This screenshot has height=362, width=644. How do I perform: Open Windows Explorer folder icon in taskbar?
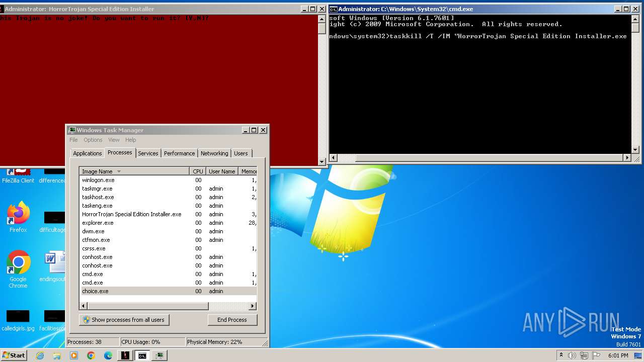coord(57,355)
